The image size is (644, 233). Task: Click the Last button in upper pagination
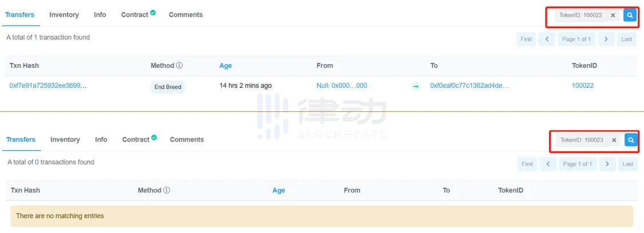click(627, 39)
